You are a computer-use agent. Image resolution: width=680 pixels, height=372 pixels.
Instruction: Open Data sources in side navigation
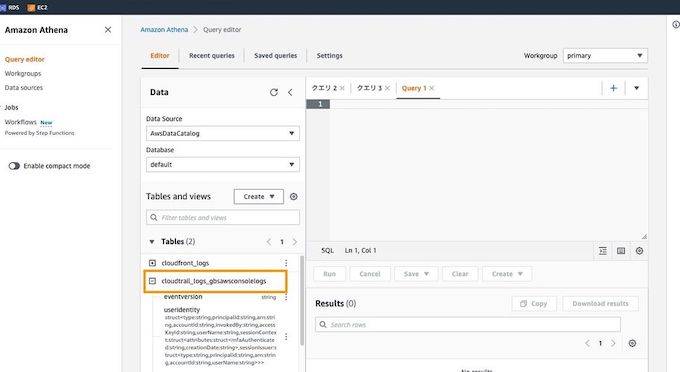24,88
